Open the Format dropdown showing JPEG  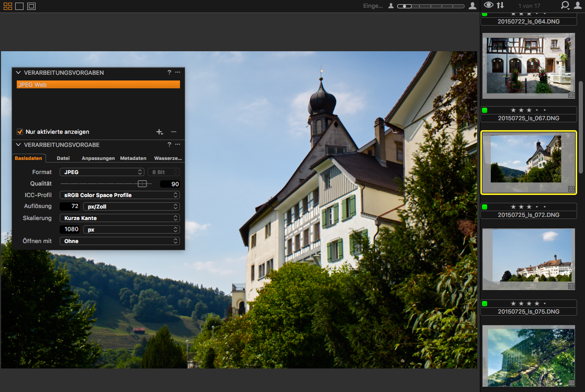pos(102,172)
